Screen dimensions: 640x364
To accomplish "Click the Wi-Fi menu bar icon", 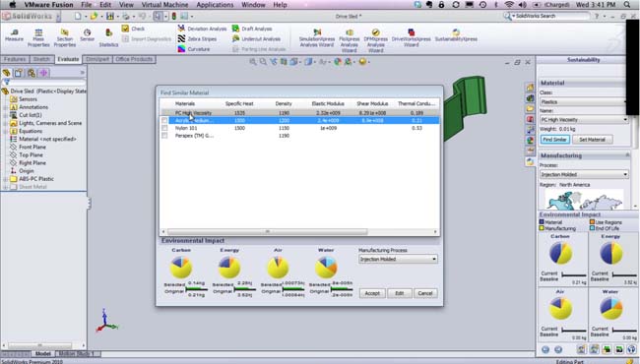I will [509, 5].
